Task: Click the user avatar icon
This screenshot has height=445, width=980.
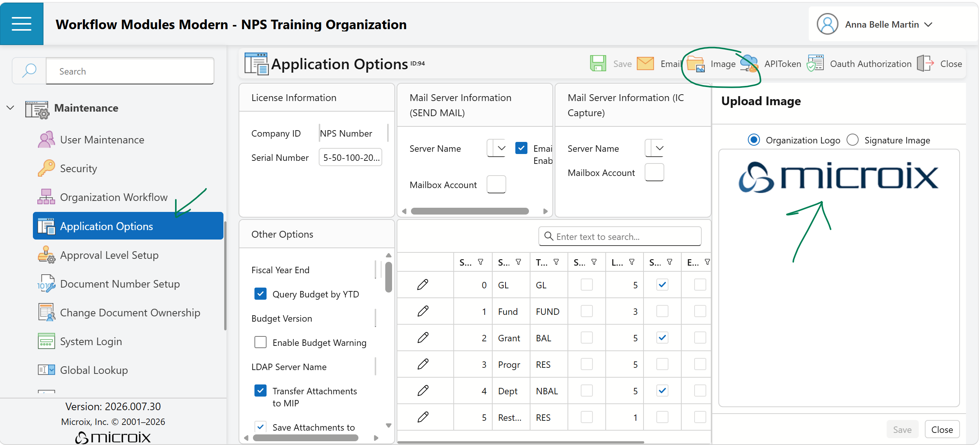Action: (828, 24)
